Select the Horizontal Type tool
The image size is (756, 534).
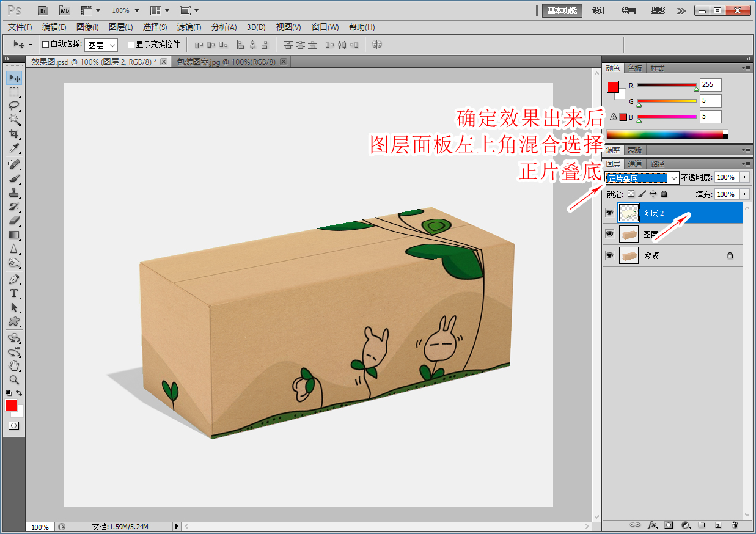pyautogui.click(x=13, y=293)
